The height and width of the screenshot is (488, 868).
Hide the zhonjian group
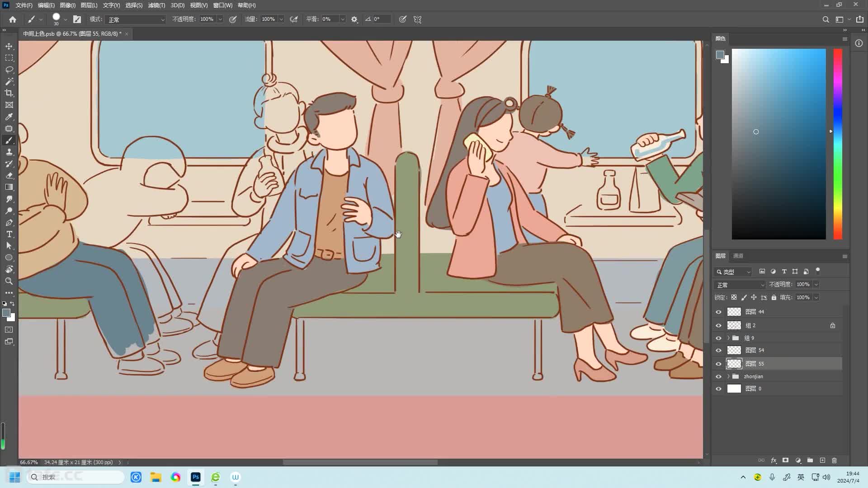[x=718, y=376]
